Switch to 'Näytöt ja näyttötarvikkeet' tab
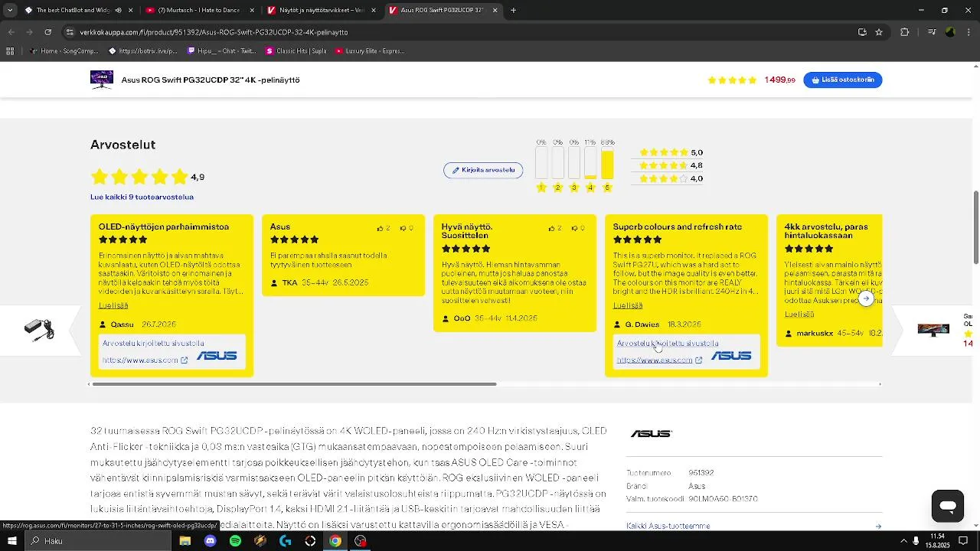The width and height of the screenshot is (980, 551). tap(320, 11)
